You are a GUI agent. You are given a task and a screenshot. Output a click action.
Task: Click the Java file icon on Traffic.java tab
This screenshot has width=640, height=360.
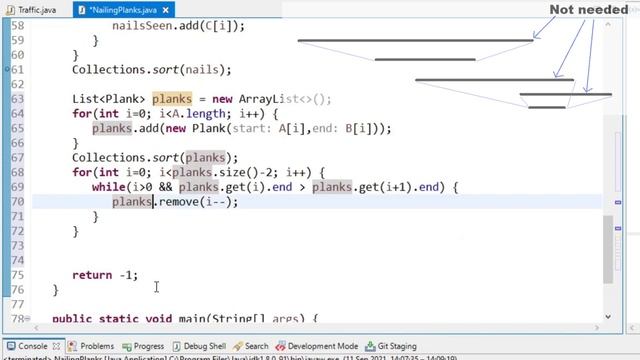(10, 10)
